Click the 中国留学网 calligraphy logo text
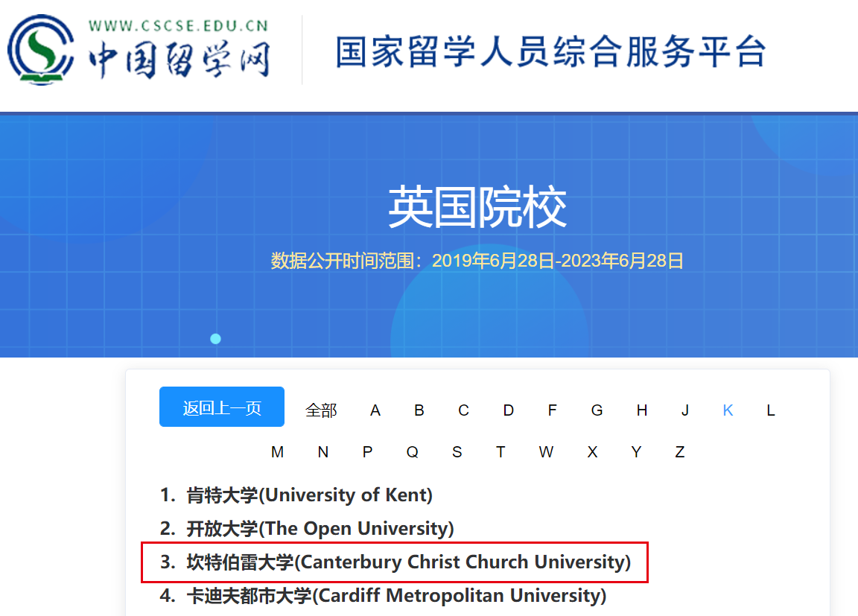This screenshot has width=858, height=616. 179,60
